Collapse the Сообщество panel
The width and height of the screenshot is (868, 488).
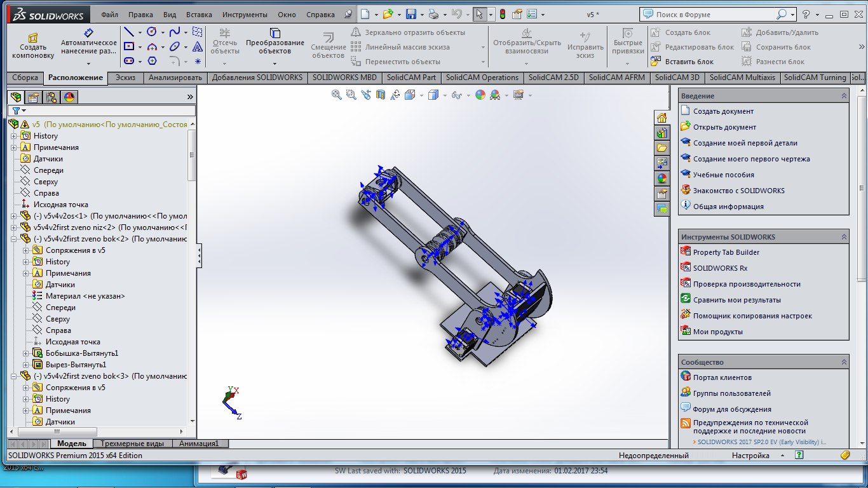(844, 362)
